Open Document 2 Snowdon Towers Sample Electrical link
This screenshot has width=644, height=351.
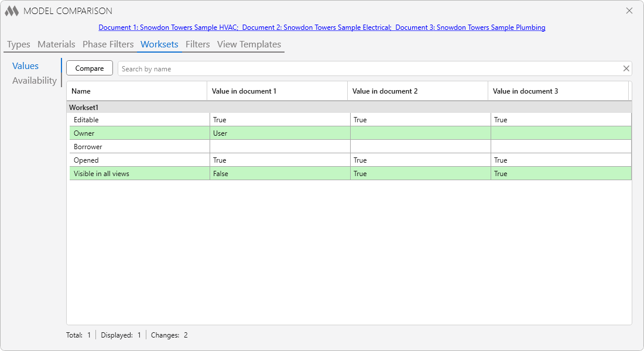(317, 27)
